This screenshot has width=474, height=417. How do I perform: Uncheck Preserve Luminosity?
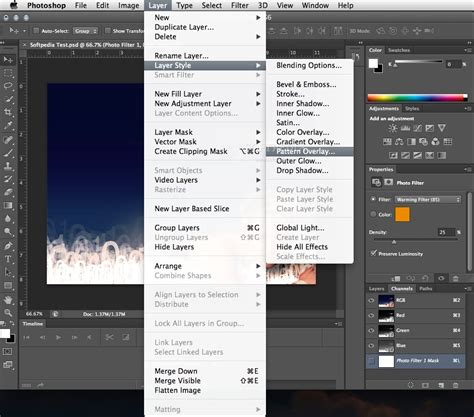click(x=373, y=253)
